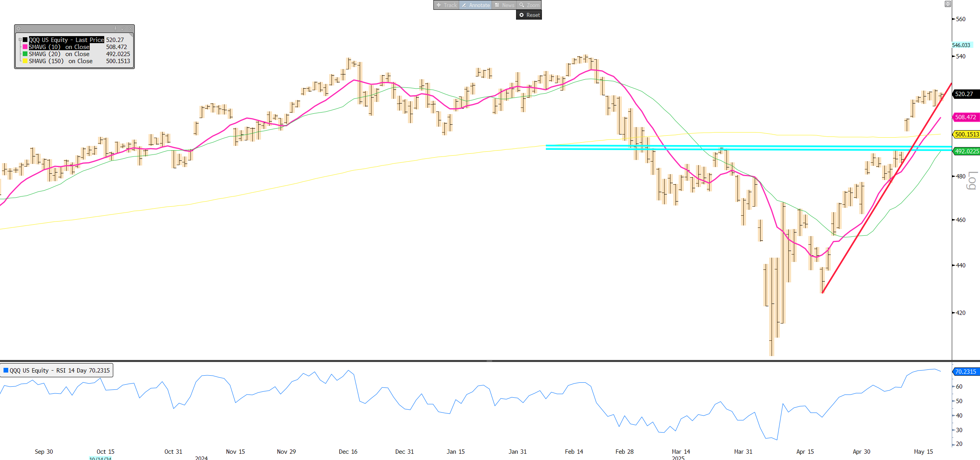Image resolution: width=980 pixels, height=460 pixels.
Task: Activate the Zoom magnifier tool
Action: [529, 5]
